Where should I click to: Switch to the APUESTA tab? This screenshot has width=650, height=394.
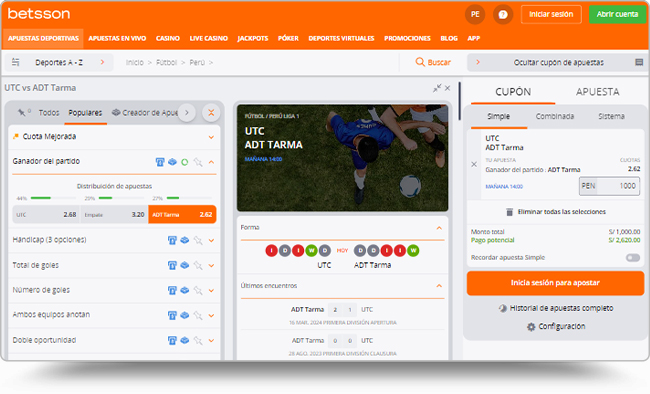597,92
